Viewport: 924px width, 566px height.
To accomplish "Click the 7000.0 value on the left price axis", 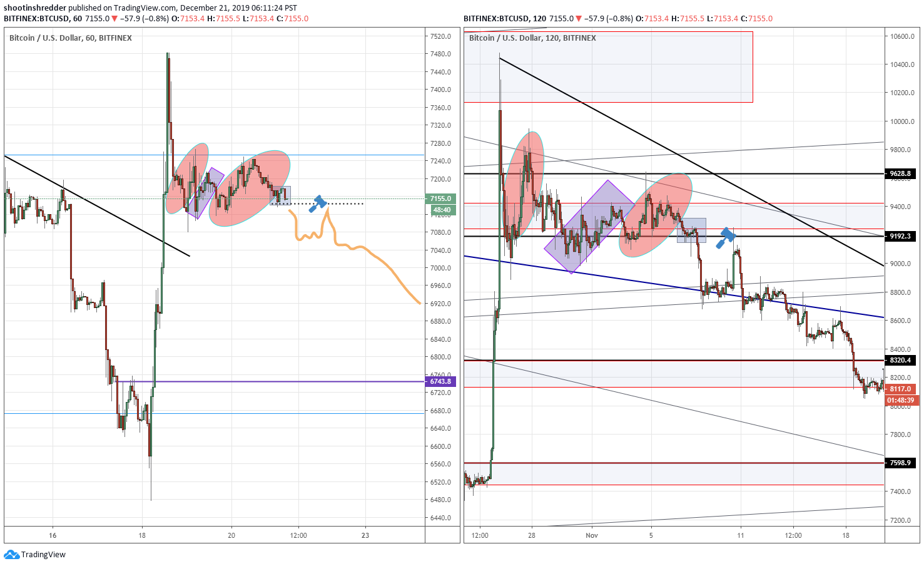I will tap(440, 268).
